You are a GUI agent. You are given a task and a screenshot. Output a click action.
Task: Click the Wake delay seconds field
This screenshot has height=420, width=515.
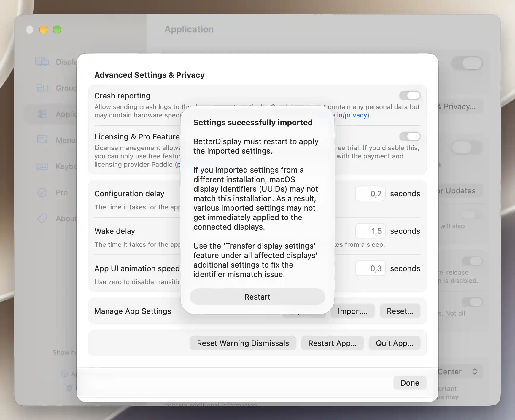(370, 231)
